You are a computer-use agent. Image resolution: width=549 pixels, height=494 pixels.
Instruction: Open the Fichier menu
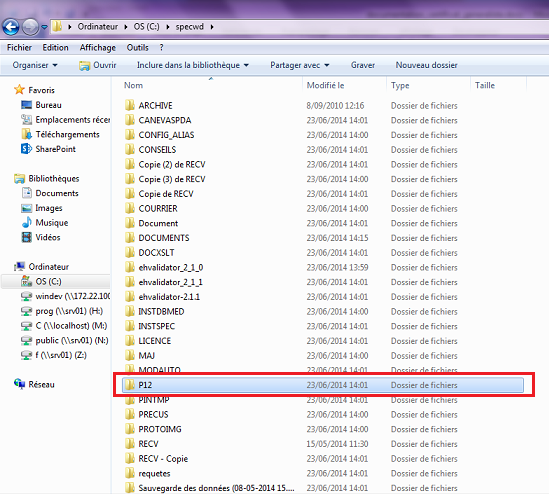tap(19, 48)
